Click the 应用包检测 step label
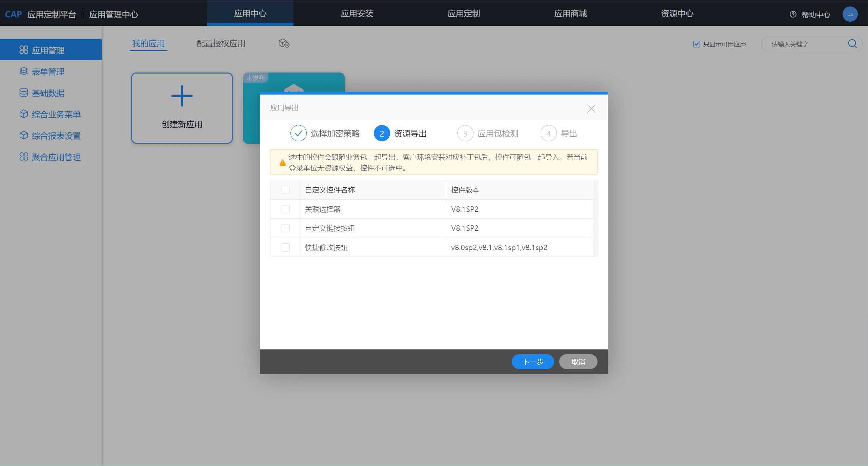 (x=498, y=134)
